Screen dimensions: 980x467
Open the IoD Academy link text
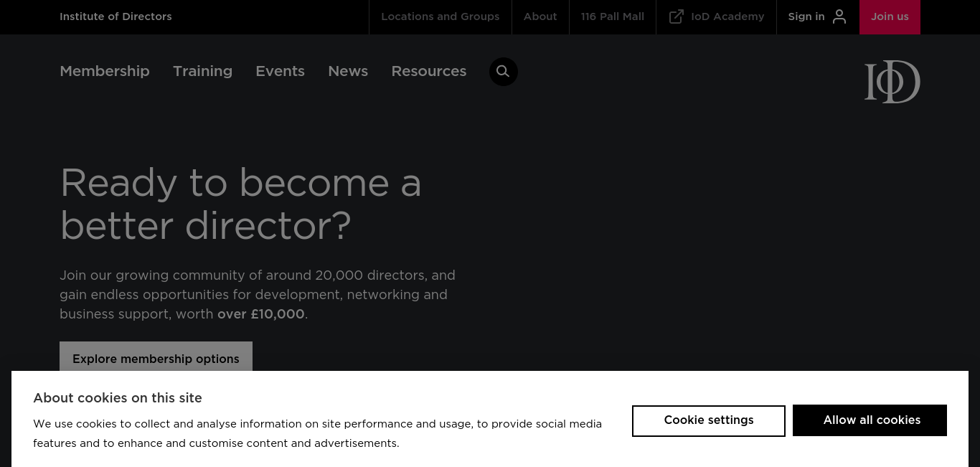[x=727, y=16]
